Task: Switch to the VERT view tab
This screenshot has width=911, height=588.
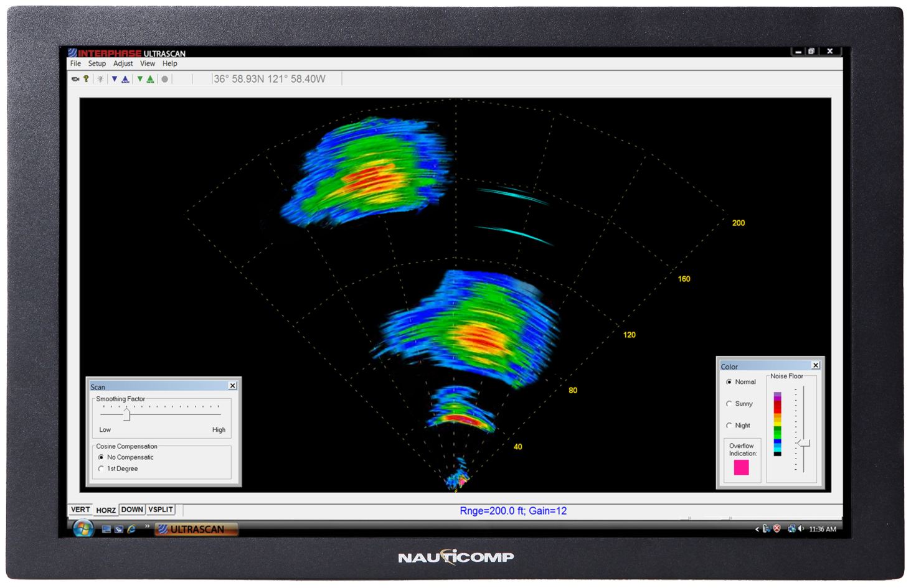Action: (80, 510)
